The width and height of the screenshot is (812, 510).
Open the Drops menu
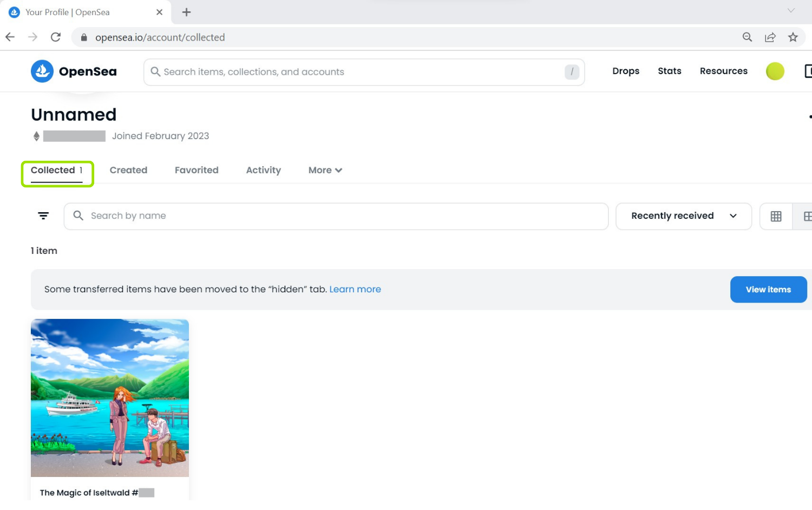tap(626, 71)
